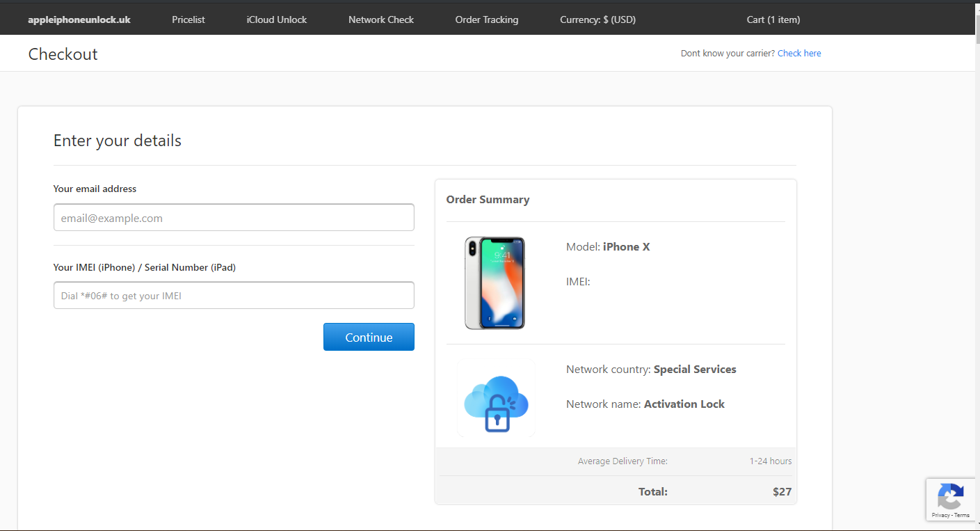
Task: Open the Pricelist menu item
Action: pos(188,19)
